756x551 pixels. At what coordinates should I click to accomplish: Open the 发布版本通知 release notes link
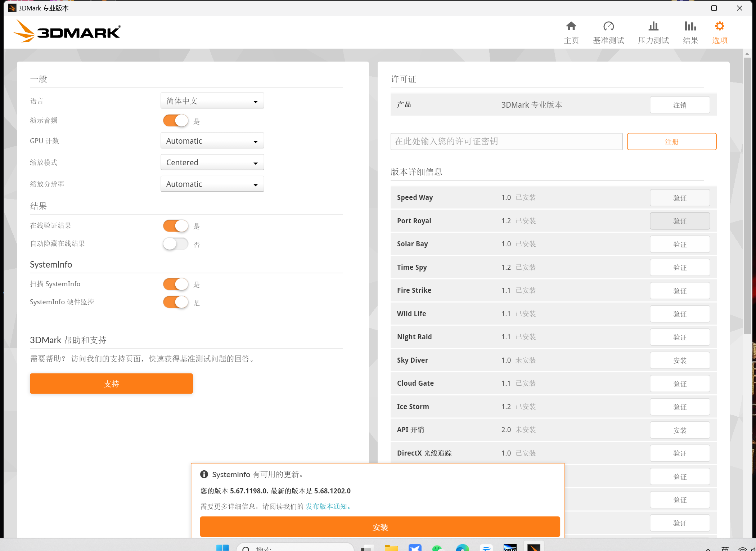(328, 507)
